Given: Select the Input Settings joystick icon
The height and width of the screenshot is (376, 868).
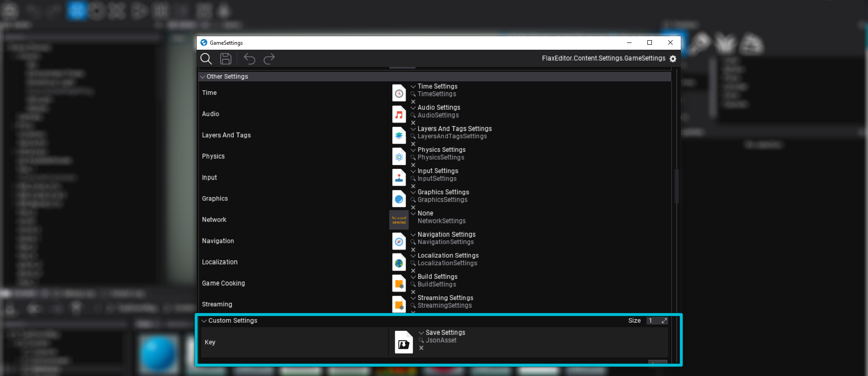Looking at the screenshot, I should pos(399,178).
